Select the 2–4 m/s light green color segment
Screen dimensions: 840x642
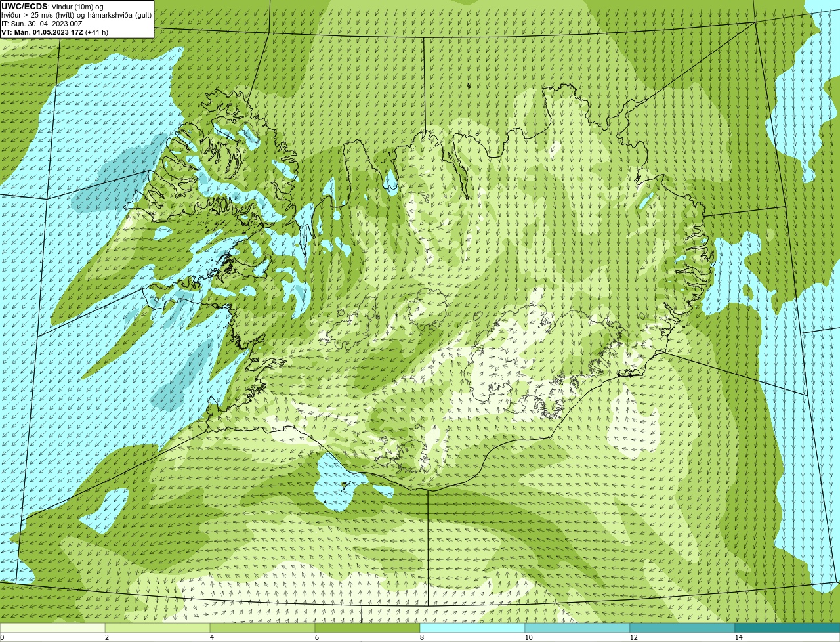157,628
